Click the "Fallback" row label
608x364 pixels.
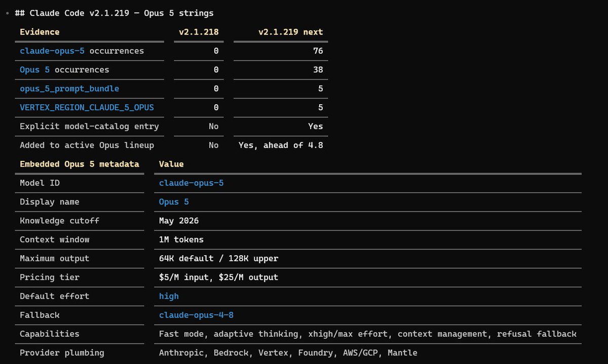[x=40, y=315]
